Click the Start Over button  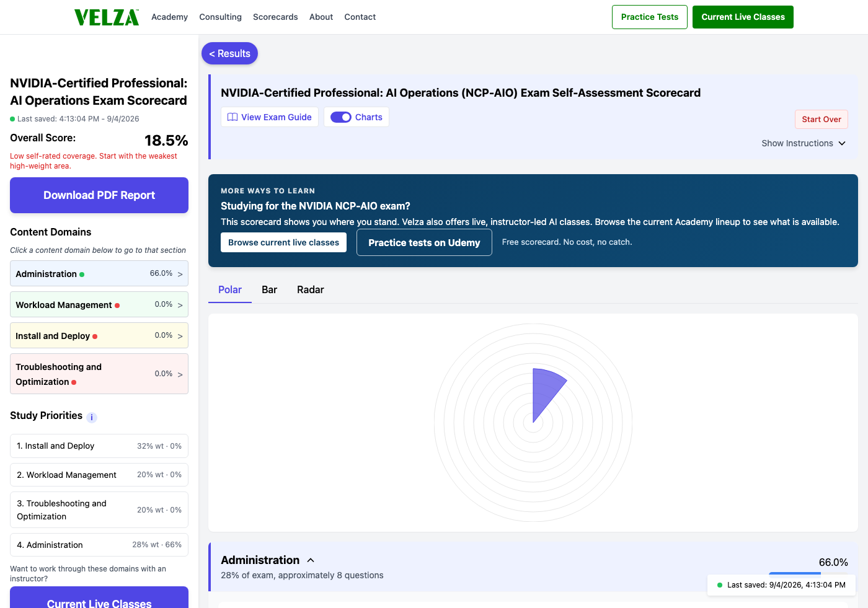point(821,119)
